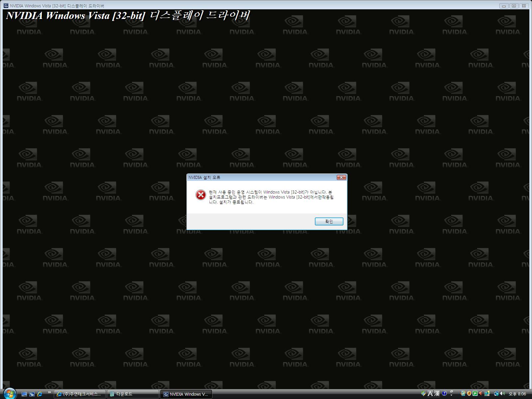Click the IME pad tray icon
Viewport: 532px width, 399px height.
coord(424,394)
